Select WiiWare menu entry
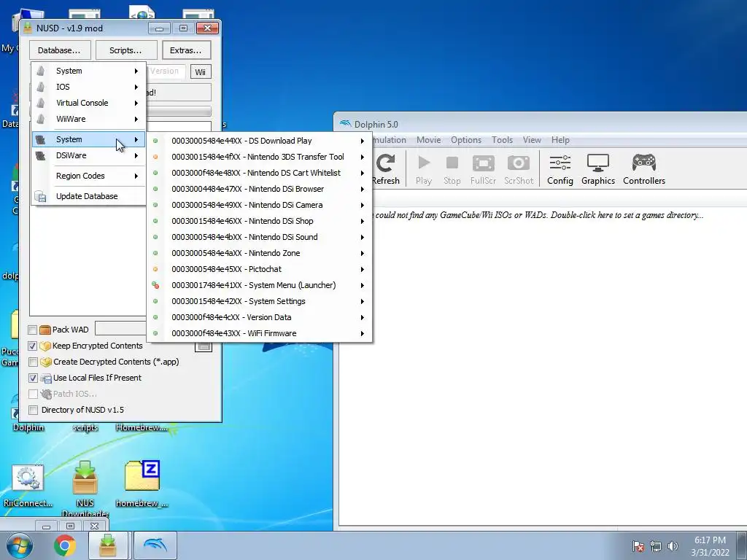 [x=88, y=119]
